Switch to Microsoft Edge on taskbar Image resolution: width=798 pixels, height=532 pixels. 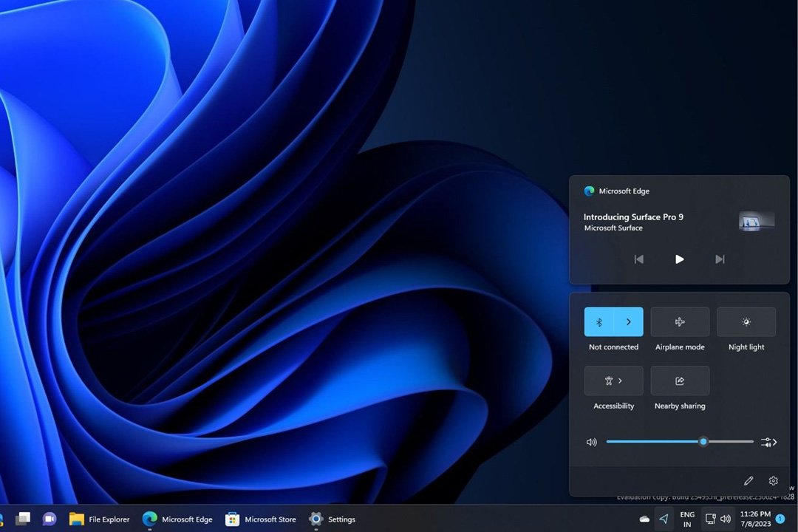click(177, 519)
